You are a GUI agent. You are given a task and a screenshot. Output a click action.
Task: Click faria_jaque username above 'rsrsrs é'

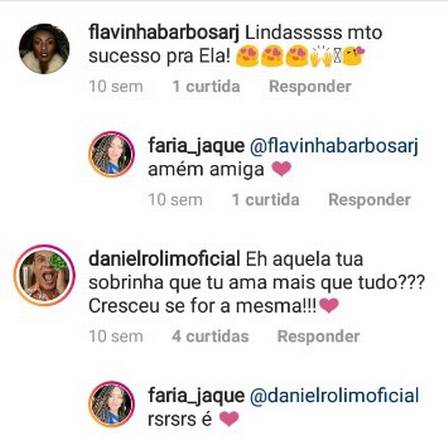click(196, 396)
